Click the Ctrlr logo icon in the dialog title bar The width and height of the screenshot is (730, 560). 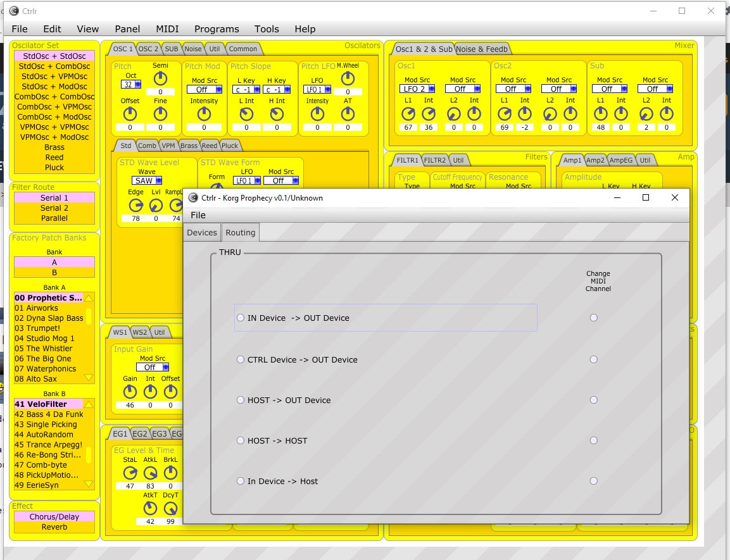pos(193,197)
